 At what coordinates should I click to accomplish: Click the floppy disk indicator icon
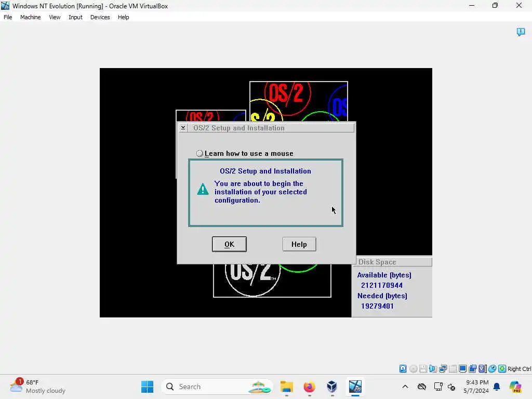click(x=423, y=369)
